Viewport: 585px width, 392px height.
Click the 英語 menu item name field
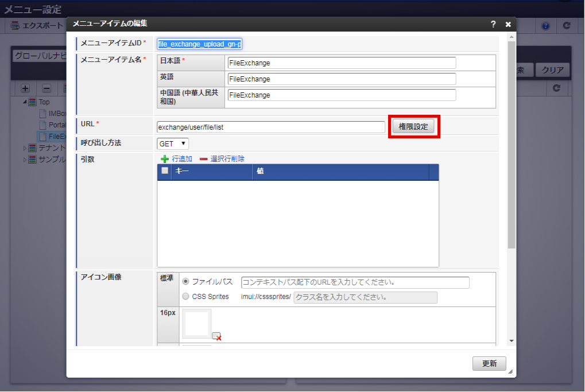[342, 79]
